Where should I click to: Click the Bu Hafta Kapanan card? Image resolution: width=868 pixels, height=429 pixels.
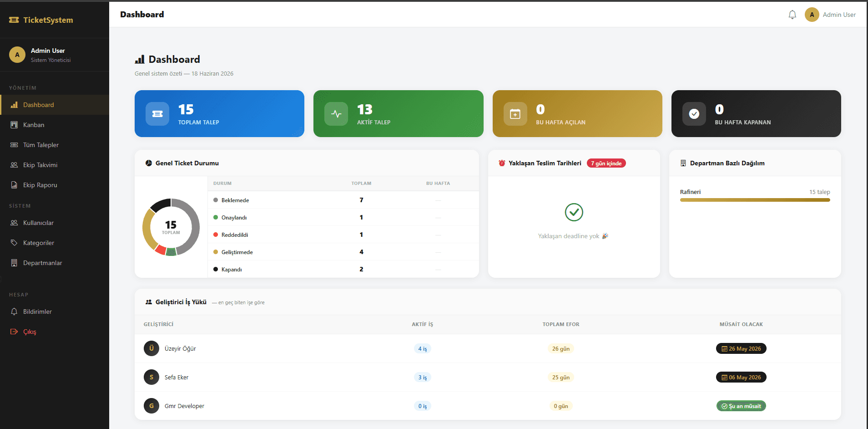pos(756,113)
